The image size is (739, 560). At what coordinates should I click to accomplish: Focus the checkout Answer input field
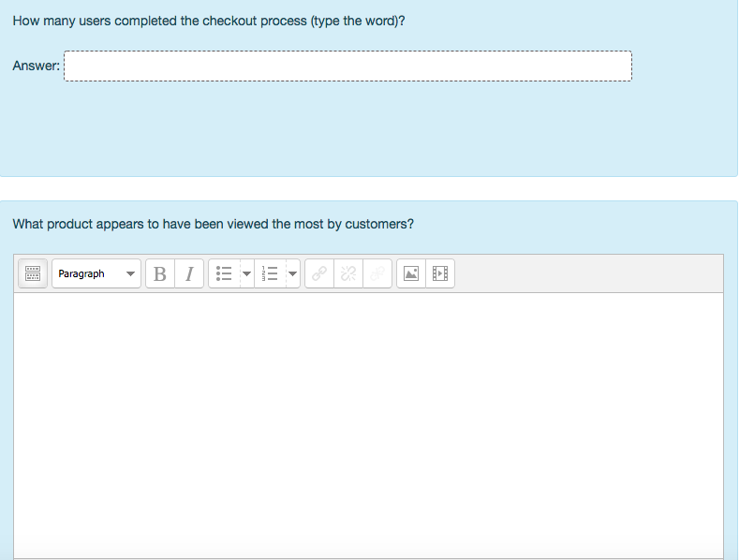pyautogui.click(x=347, y=66)
